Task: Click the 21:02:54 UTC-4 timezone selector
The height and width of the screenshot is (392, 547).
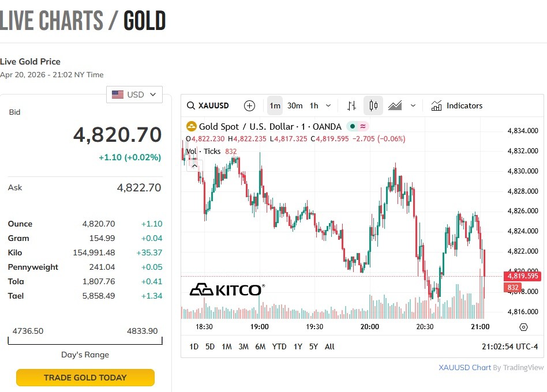Action: (x=509, y=346)
